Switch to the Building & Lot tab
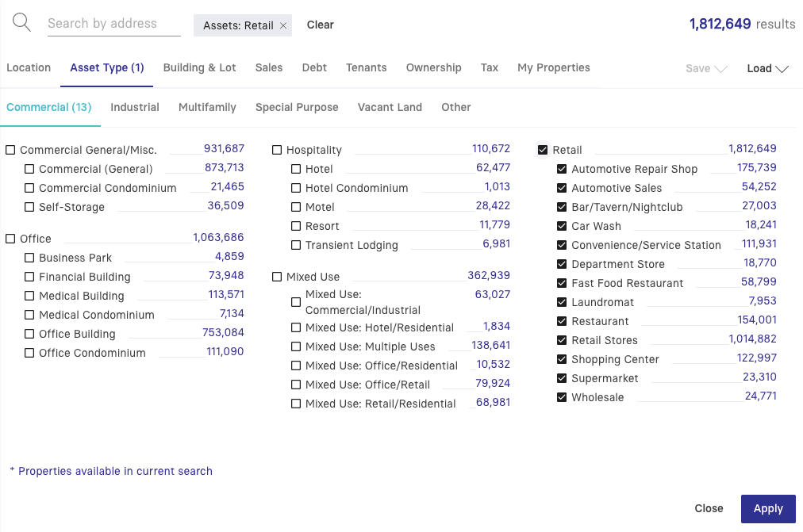 [x=199, y=67]
